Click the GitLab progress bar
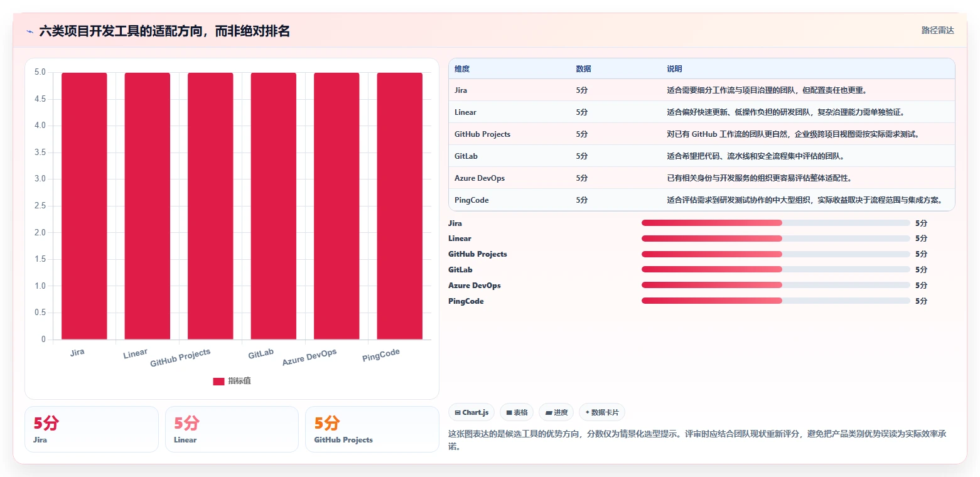The height and width of the screenshot is (477, 980). [775, 269]
